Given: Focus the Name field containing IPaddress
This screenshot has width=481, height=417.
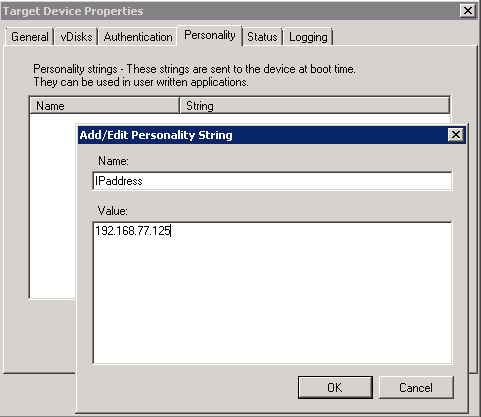Looking at the screenshot, I should [272, 181].
